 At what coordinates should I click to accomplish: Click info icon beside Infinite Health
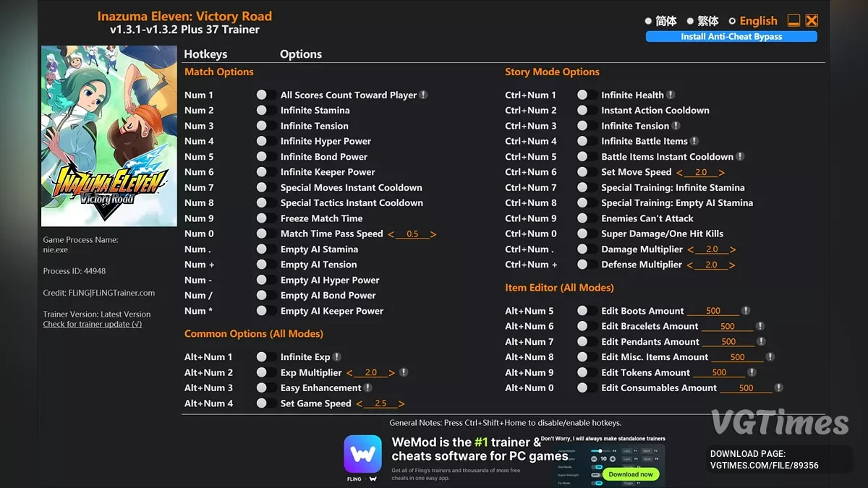pos(671,95)
